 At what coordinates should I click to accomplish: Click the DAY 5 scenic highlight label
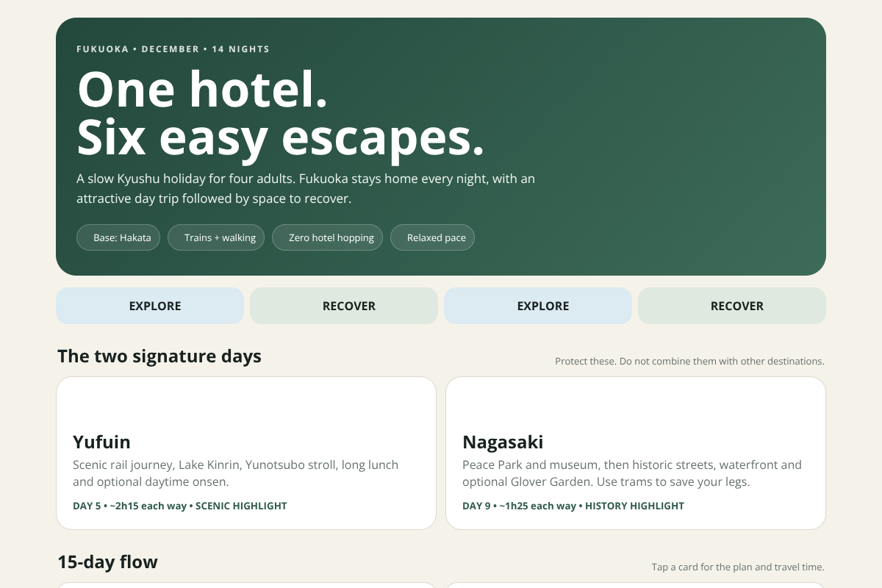(180, 506)
